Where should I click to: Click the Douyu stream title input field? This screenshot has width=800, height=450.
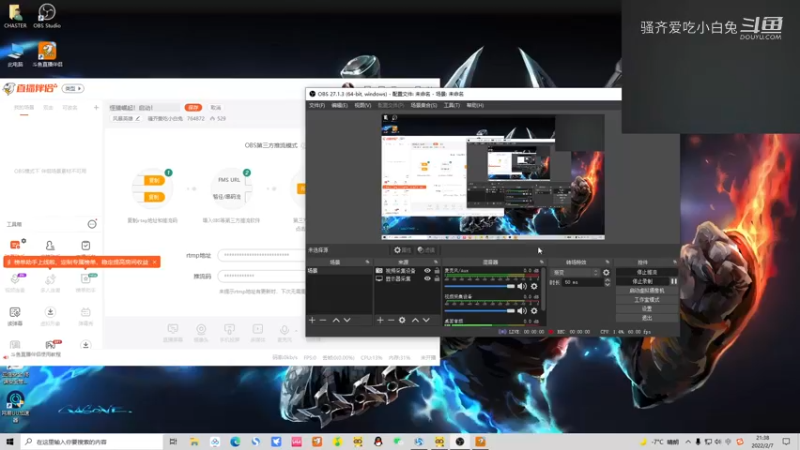(x=144, y=108)
